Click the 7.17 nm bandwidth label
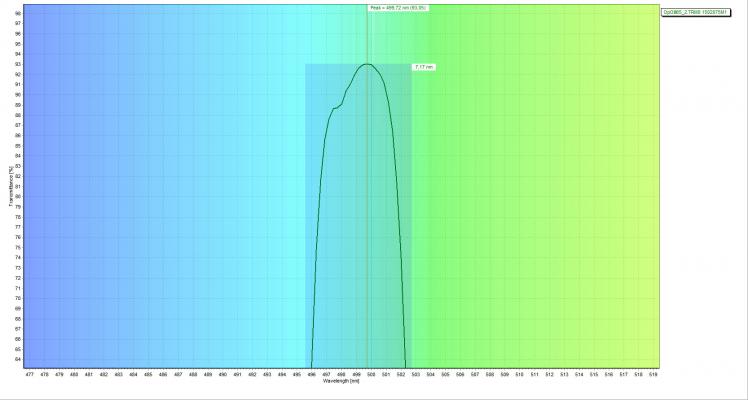The image size is (748, 400). click(x=423, y=67)
